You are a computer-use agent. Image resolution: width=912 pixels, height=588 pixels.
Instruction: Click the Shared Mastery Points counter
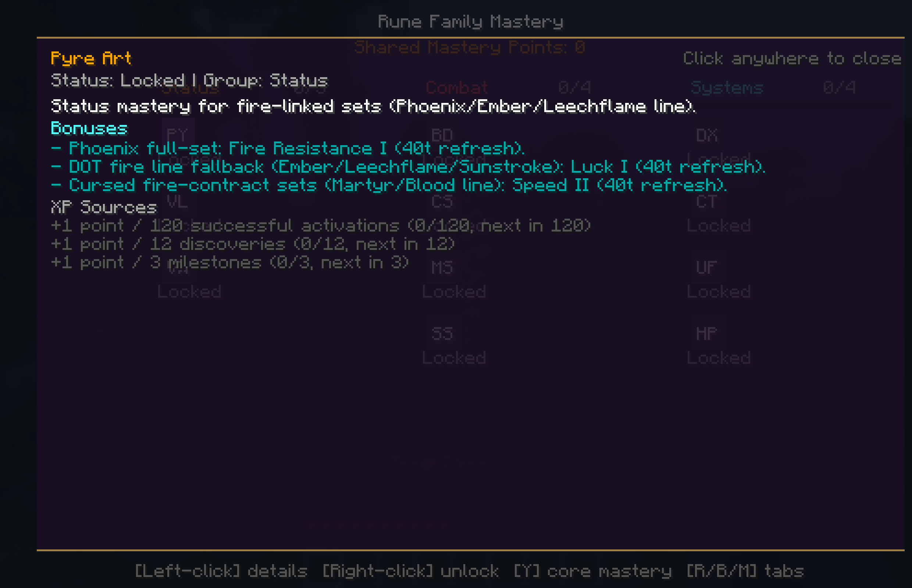coord(470,47)
